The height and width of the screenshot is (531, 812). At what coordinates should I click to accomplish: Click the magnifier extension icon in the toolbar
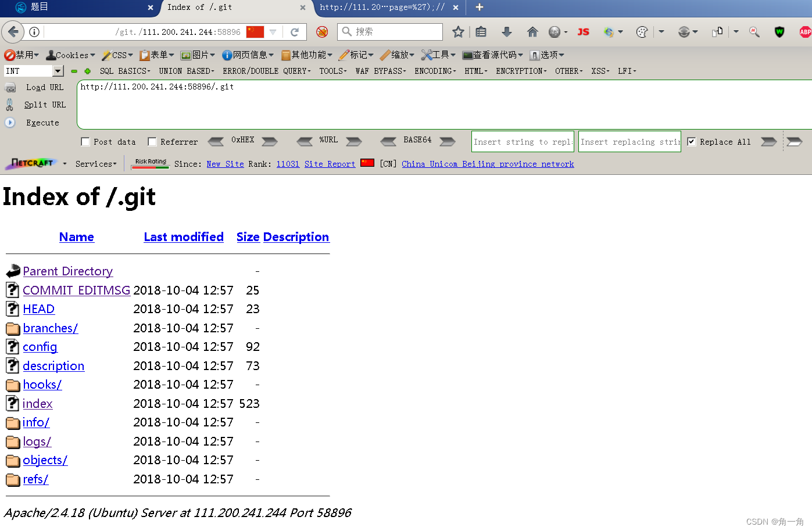click(754, 32)
